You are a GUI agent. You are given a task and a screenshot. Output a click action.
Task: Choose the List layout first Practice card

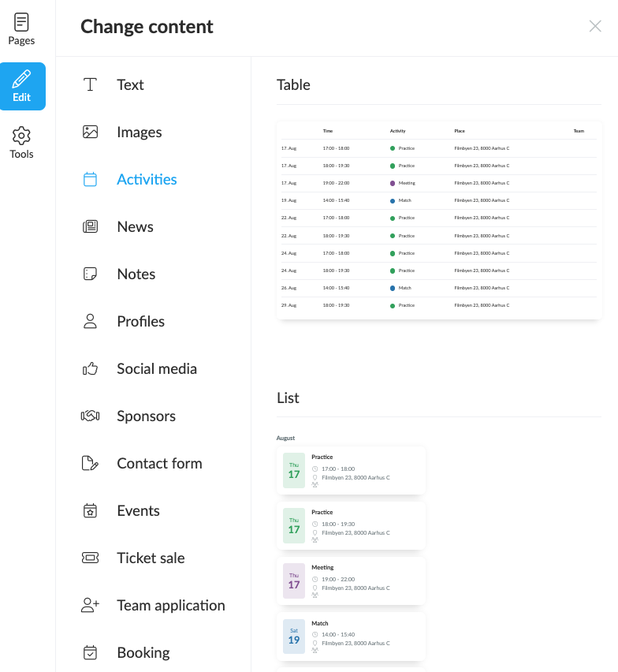point(351,470)
